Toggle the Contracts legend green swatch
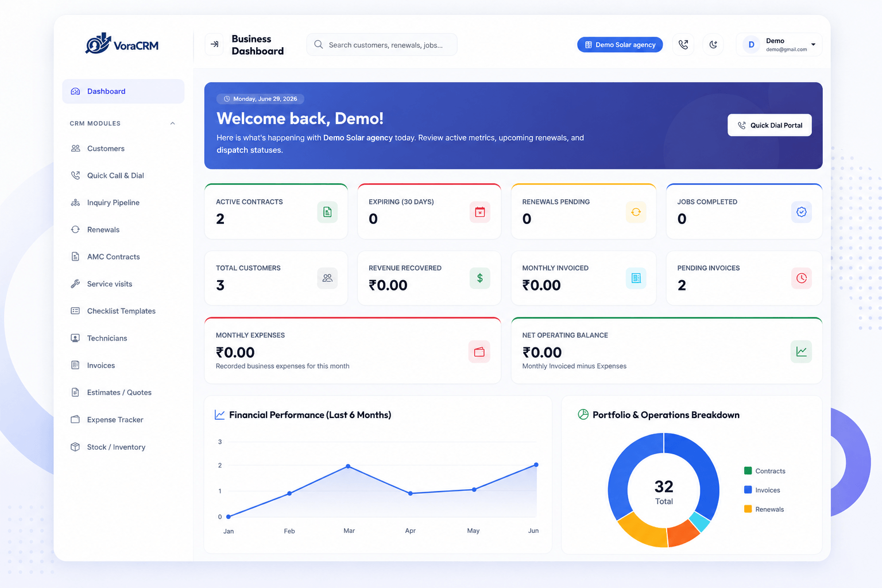This screenshot has width=882, height=588. (x=748, y=471)
